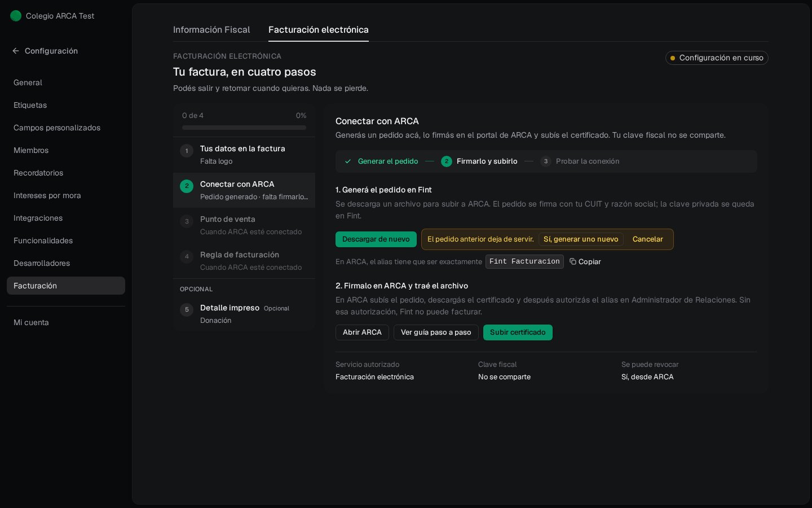Open Mi cuenta in the sidebar

tap(66, 322)
